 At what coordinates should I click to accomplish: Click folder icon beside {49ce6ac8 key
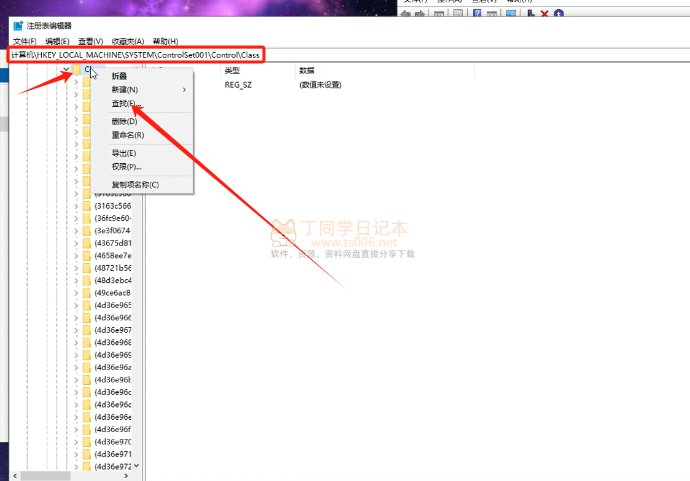(87, 293)
